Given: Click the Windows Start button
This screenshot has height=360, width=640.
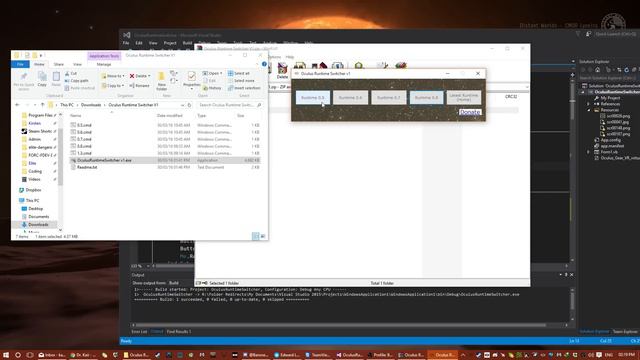Looking at the screenshot, I should pos(6,355).
